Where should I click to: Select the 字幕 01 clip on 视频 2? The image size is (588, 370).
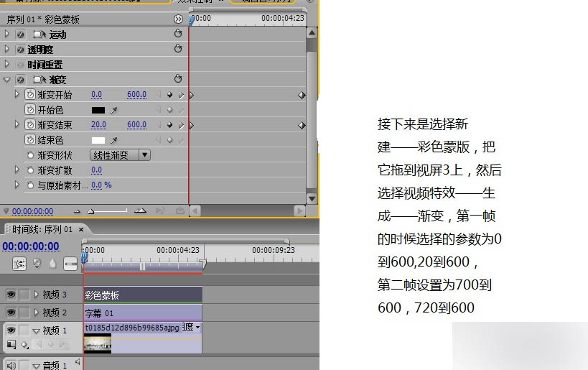pos(143,313)
